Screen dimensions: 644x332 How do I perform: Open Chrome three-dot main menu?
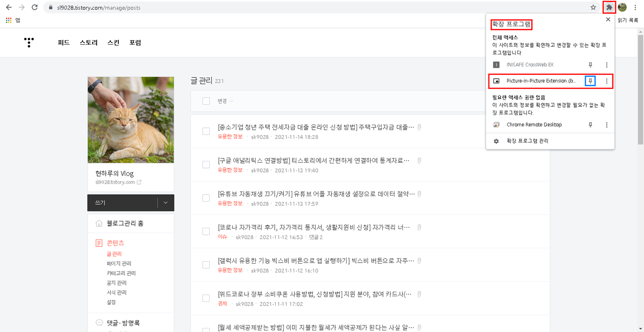point(635,8)
